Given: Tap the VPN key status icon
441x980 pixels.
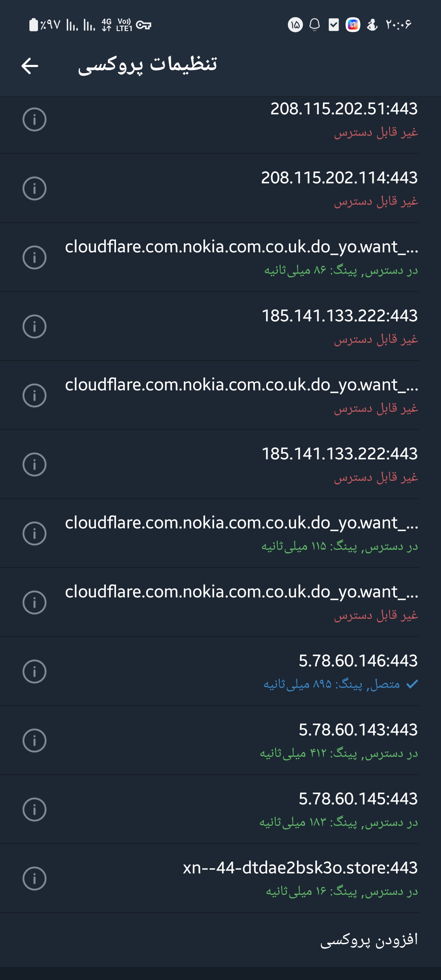Looking at the screenshot, I should coord(143,25).
